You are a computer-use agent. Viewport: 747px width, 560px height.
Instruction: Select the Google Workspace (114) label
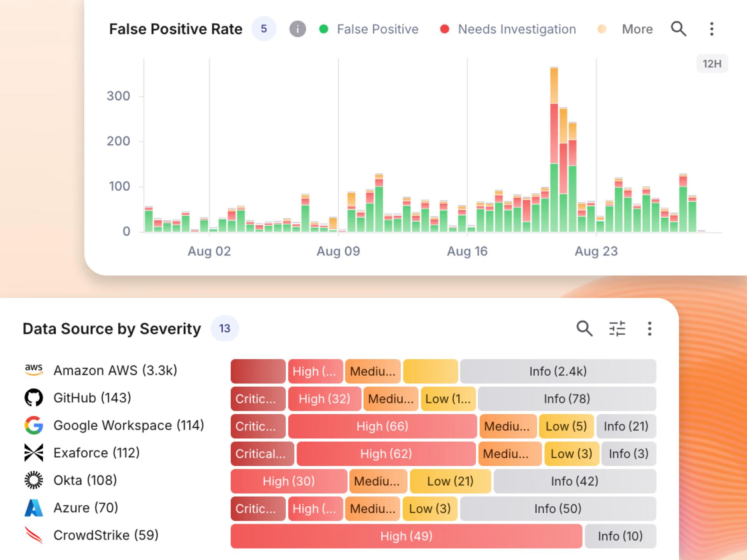tap(129, 425)
